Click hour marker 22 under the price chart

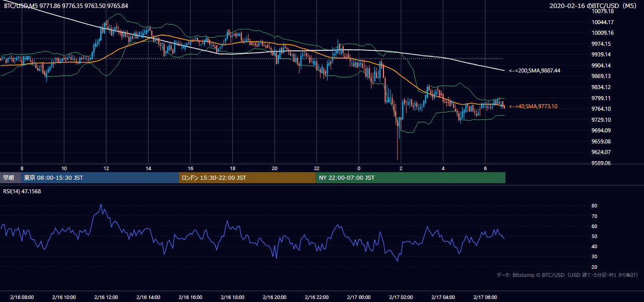[316, 168]
